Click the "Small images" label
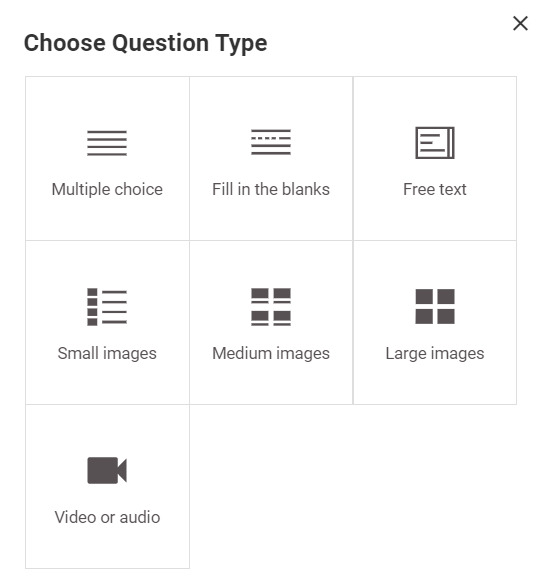Viewport: 543px width, 578px height. tap(107, 354)
